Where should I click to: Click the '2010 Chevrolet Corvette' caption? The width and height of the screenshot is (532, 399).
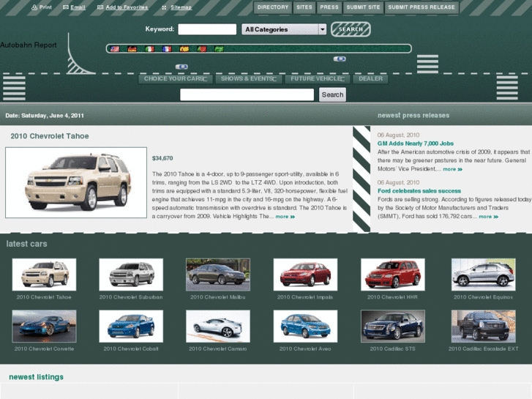coord(44,348)
